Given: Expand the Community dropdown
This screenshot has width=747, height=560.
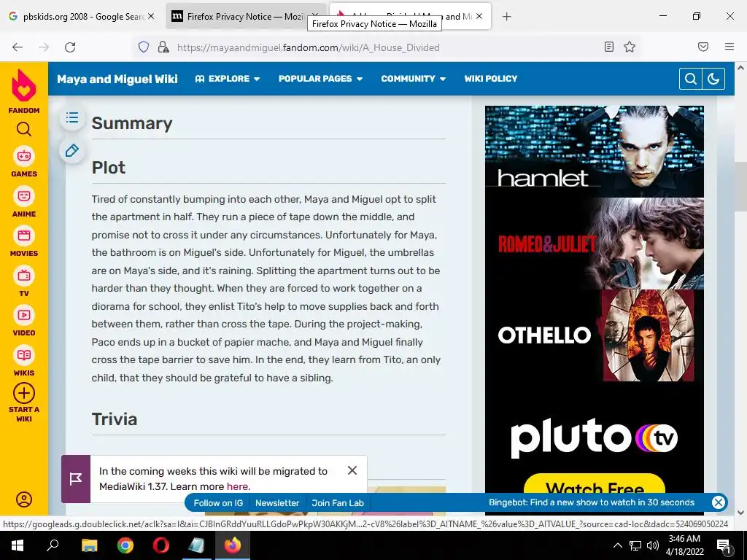Looking at the screenshot, I should (x=413, y=79).
